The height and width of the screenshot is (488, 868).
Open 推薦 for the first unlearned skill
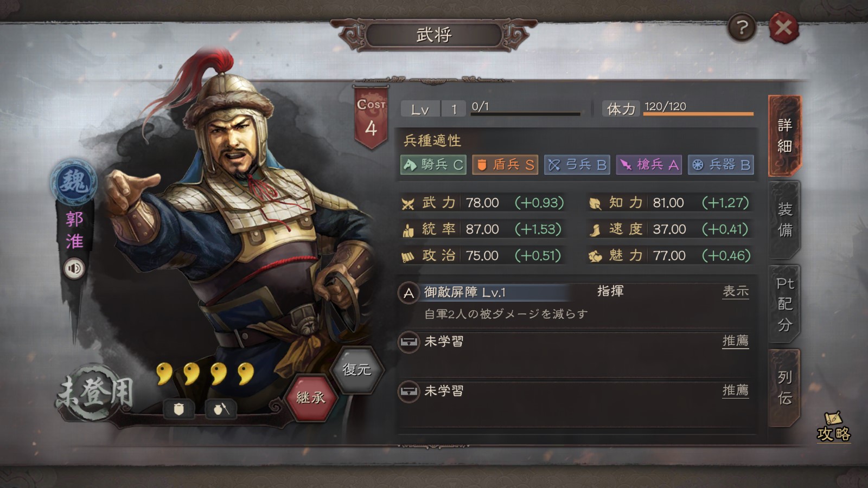coord(736,341)
